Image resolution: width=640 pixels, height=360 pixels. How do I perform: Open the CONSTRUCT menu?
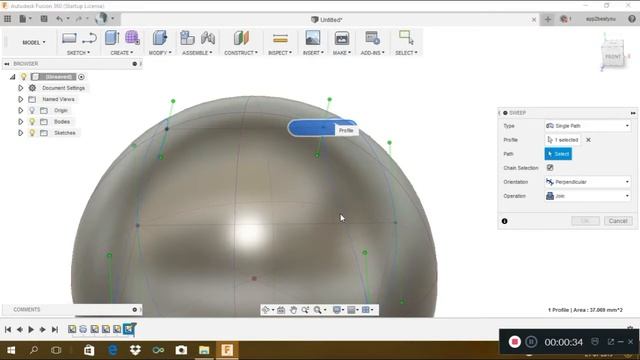point(241,53)
